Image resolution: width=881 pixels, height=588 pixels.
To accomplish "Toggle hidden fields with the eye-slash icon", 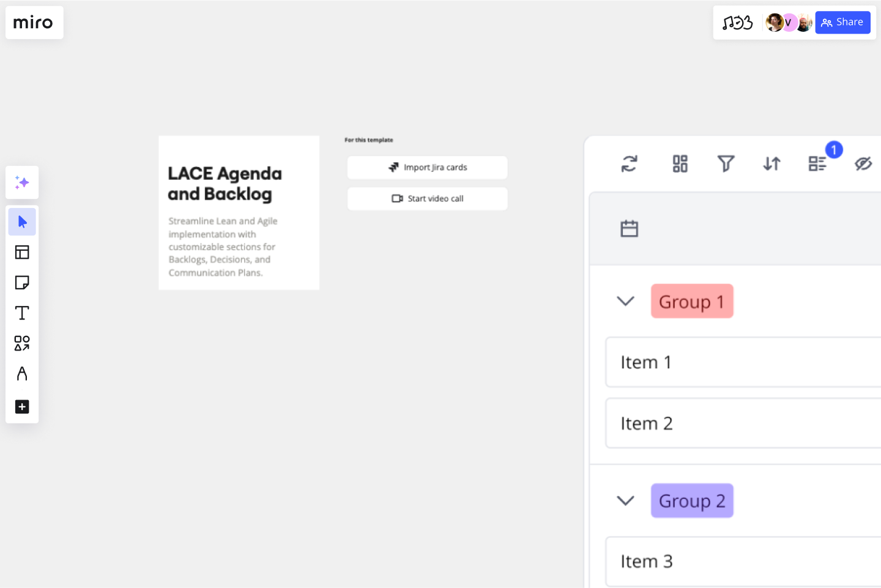I will point(864,163).
